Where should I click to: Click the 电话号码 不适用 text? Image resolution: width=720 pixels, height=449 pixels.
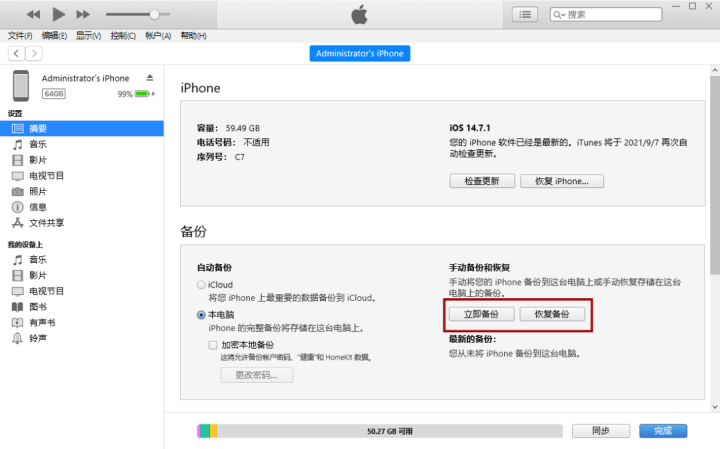pos(233,142)
